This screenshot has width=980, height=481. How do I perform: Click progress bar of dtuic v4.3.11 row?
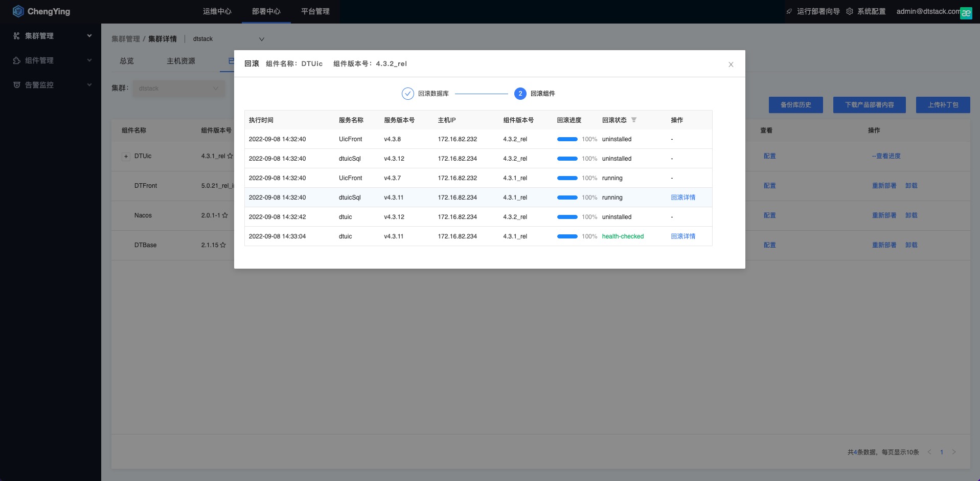coord(567,236)
